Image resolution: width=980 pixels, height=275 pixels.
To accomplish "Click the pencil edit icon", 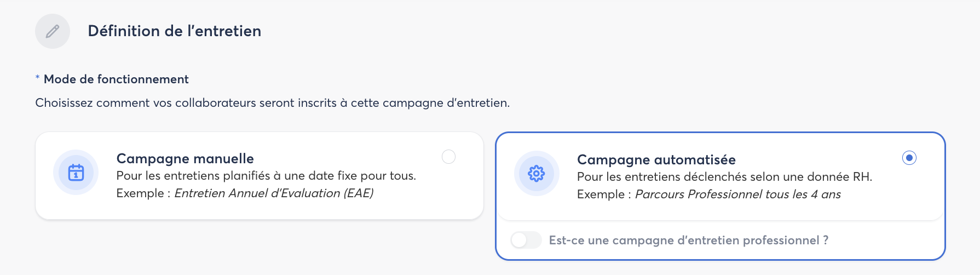I will (53, 31).
